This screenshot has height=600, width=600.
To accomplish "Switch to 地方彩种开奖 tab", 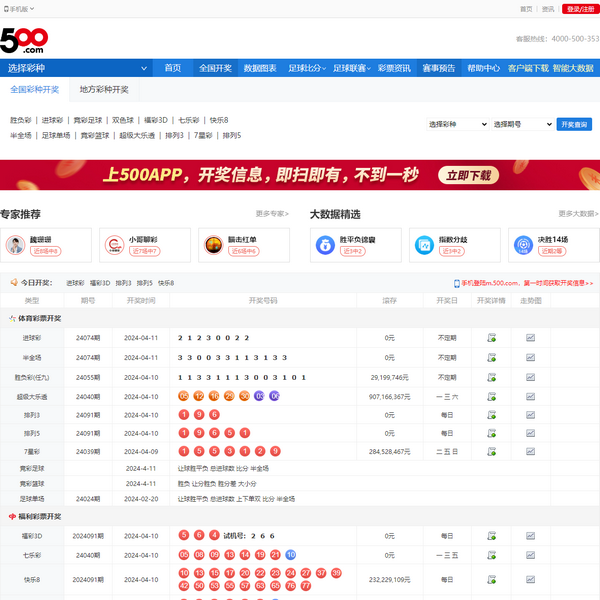I will [104, 89].
